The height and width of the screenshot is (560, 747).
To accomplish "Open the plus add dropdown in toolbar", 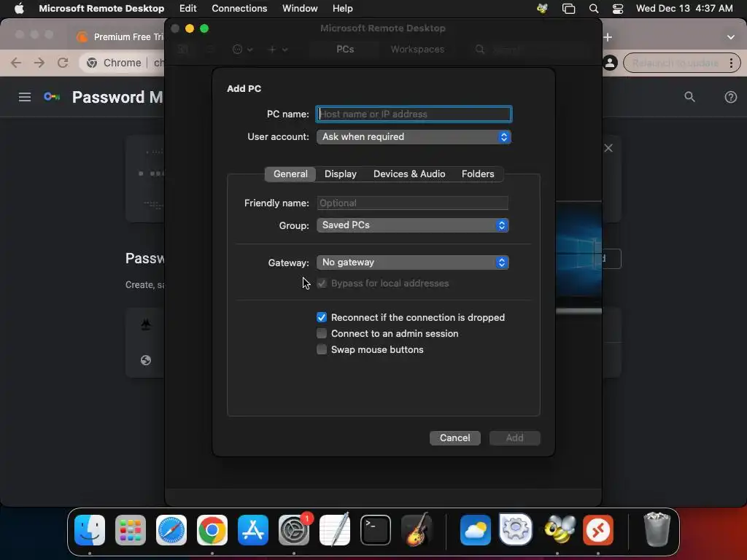I will pyautogui.click(x=278, y=50).
